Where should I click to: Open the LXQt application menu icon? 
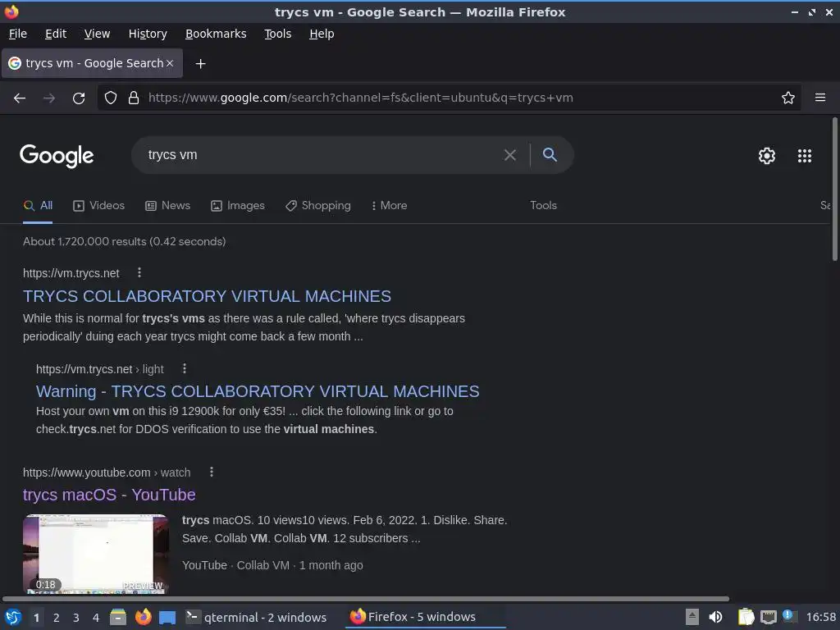[x=13, y=617]
